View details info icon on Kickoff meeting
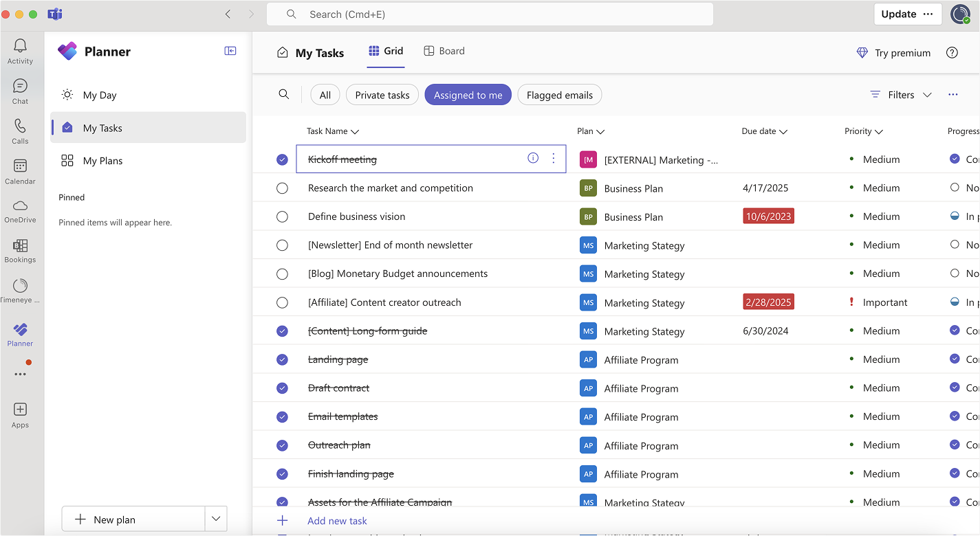Image resolution: width=980 pixels, height=536 pixels. coord(533,158)
